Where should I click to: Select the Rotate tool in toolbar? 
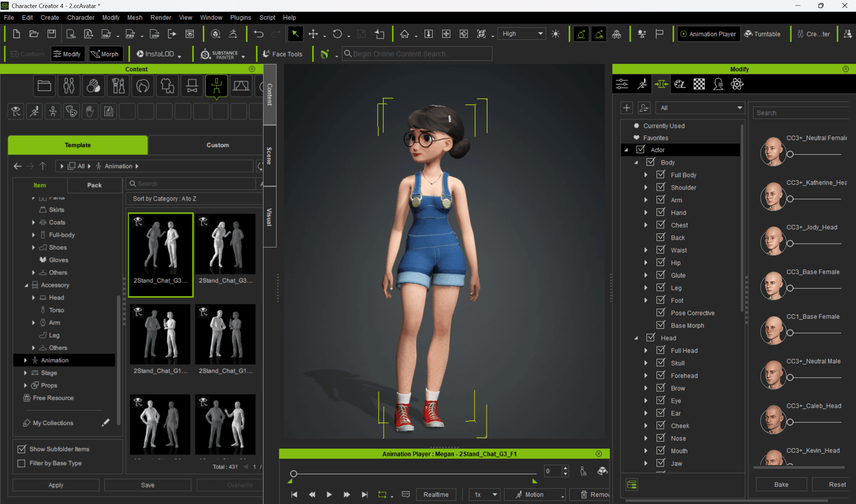337,34
